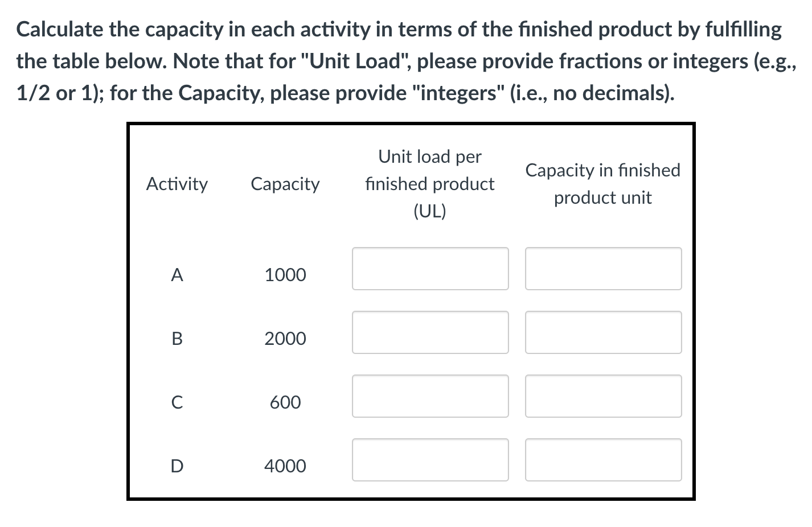
Task: Click the Activity C row label
Action: (x=177, y=402)
